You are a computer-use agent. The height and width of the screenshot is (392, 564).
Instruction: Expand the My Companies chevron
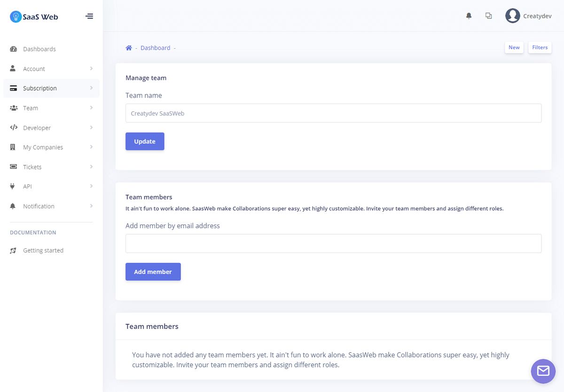(91, 147)
